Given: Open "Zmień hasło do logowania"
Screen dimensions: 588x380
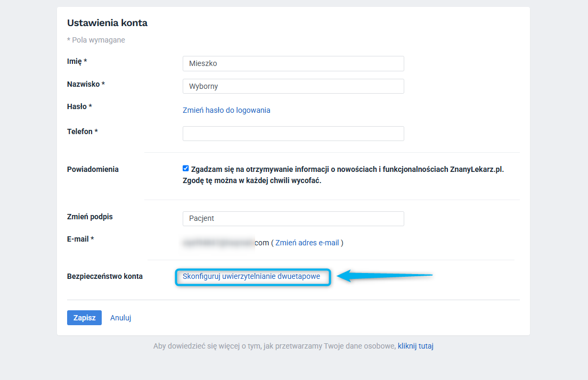Looking at the screenshot, I should [x=226, y=110].
